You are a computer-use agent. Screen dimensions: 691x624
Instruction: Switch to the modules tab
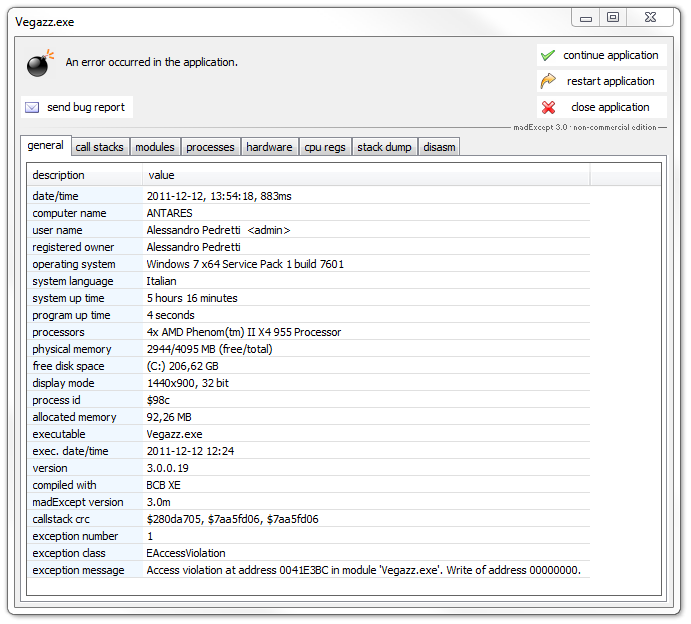tap(155, 147)
